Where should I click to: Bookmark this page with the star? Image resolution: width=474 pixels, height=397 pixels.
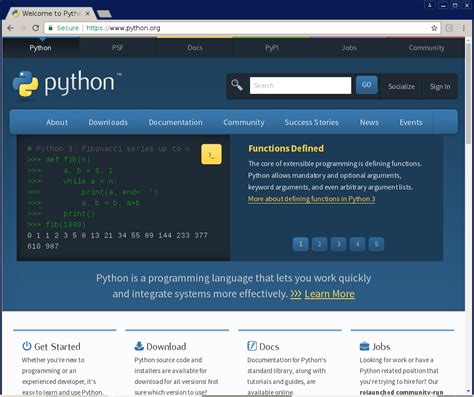pyautogui.click(x=434, y=28)
